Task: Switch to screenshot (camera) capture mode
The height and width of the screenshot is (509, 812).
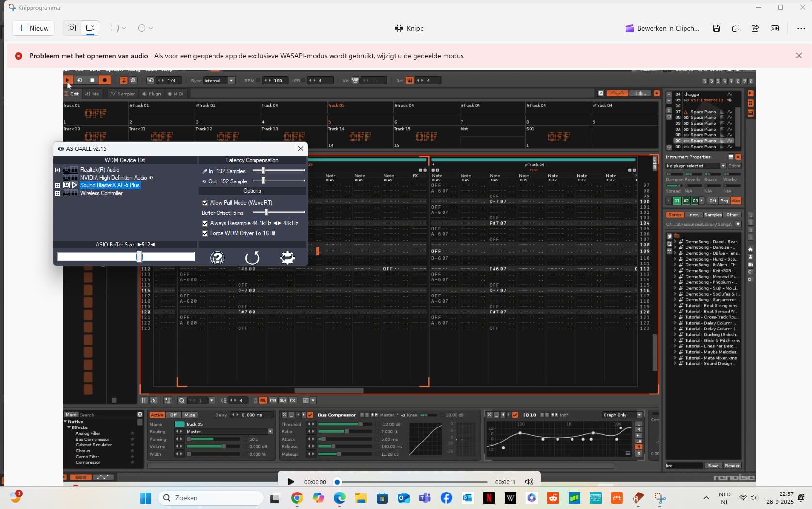Action: pos(72,28)
